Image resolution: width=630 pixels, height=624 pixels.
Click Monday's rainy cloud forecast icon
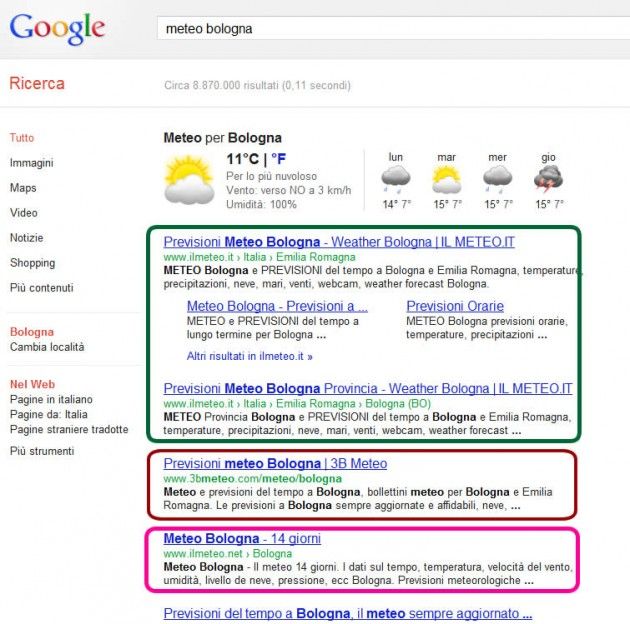coord(396,179)
